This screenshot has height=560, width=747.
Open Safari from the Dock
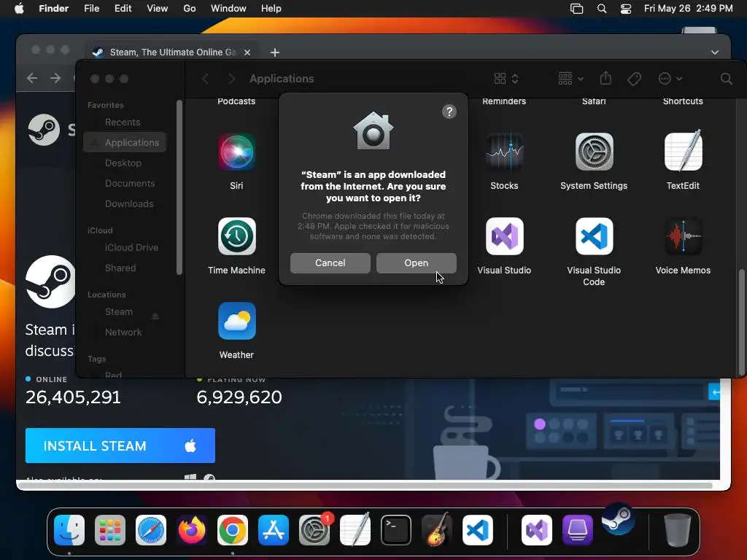(x=151, y=530)
